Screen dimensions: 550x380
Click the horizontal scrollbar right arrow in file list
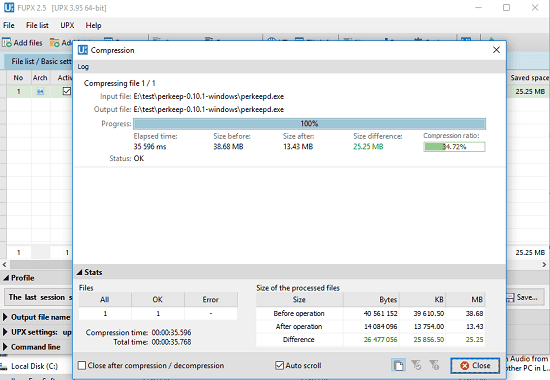point(544,265)
